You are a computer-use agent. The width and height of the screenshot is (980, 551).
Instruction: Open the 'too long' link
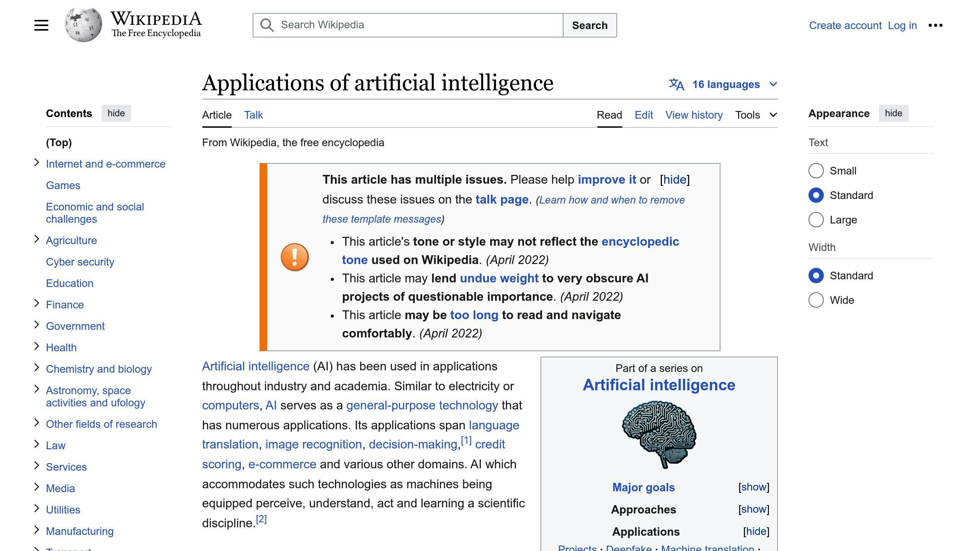click(474, 315)
